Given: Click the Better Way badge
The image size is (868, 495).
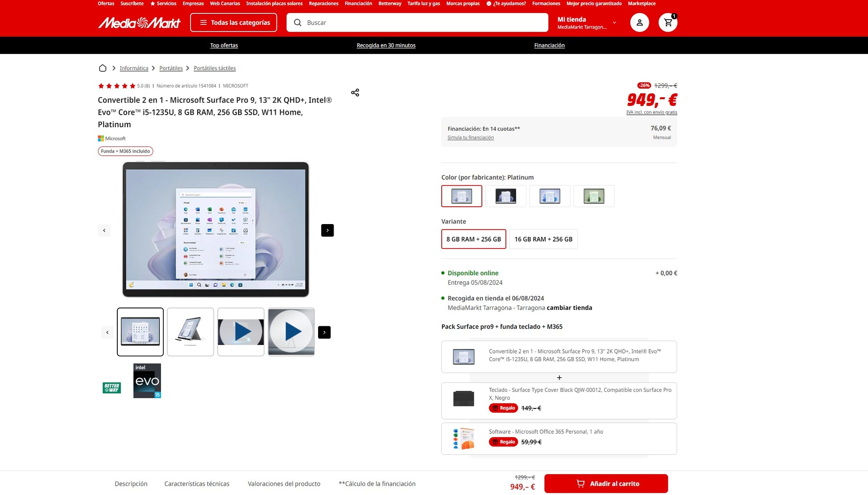Looking at the screenshot, I should click(112, 387).
